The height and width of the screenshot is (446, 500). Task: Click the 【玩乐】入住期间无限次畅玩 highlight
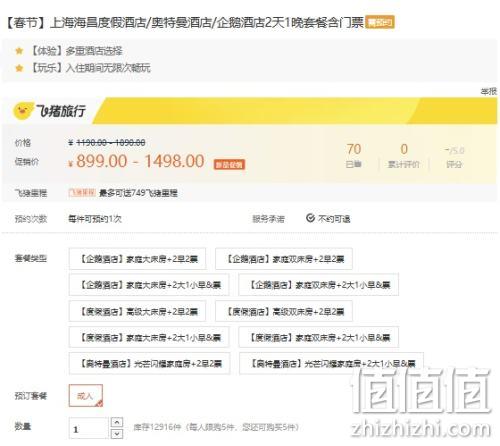point(90,68)
